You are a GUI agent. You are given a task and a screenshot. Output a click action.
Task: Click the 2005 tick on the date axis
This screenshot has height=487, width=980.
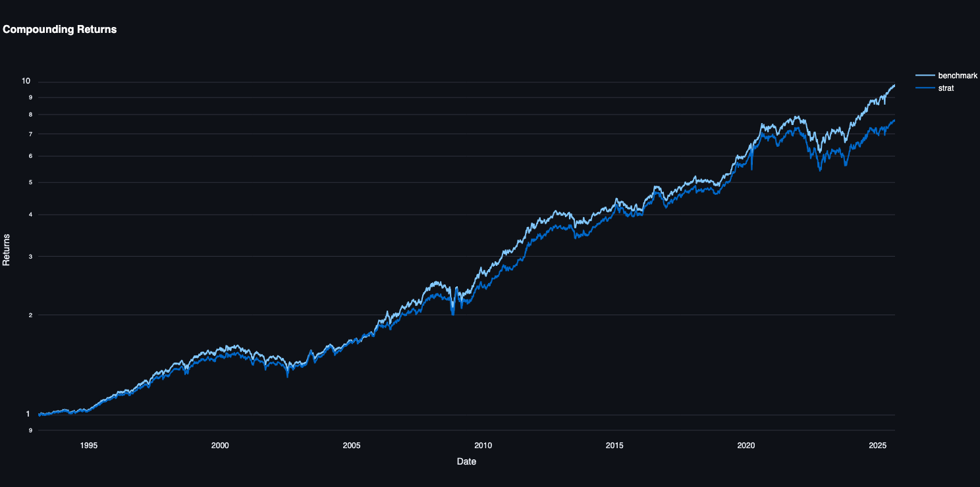[352, 446]
